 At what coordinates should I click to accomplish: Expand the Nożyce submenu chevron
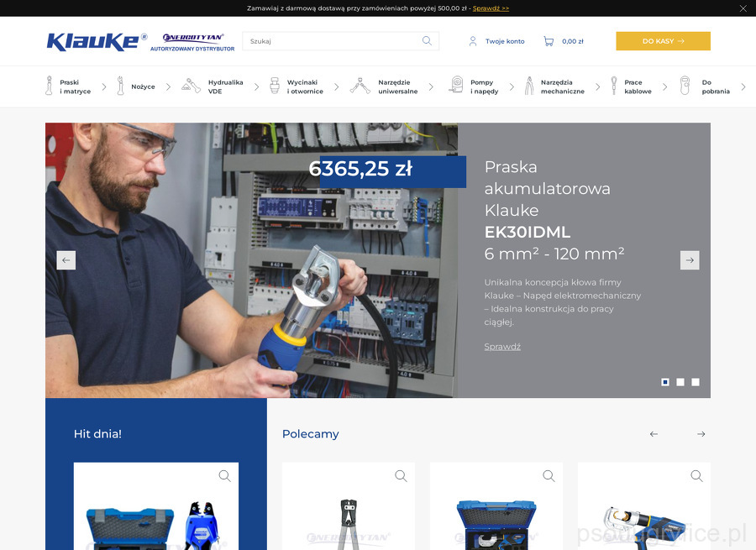[168, 86]
